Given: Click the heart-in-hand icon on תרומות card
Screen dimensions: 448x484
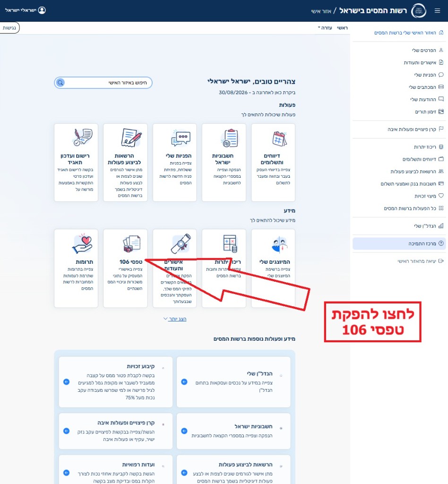Looking at the screenshot, I should click(82, 243).
